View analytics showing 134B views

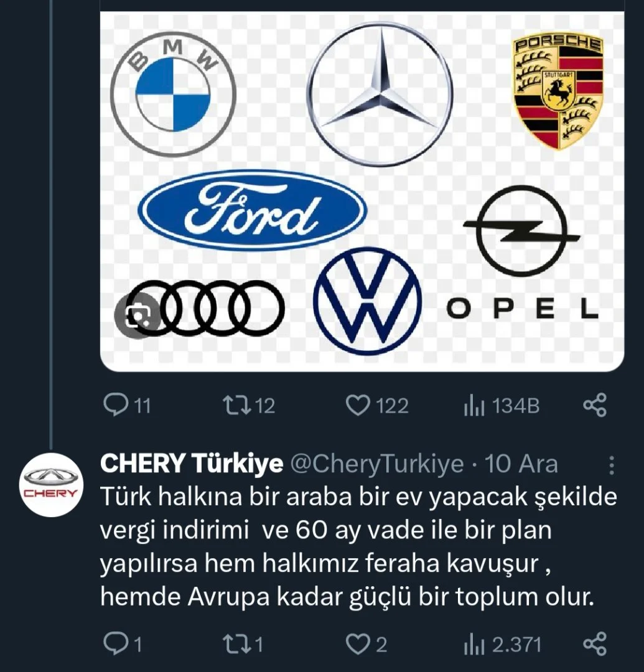(502, 406)
